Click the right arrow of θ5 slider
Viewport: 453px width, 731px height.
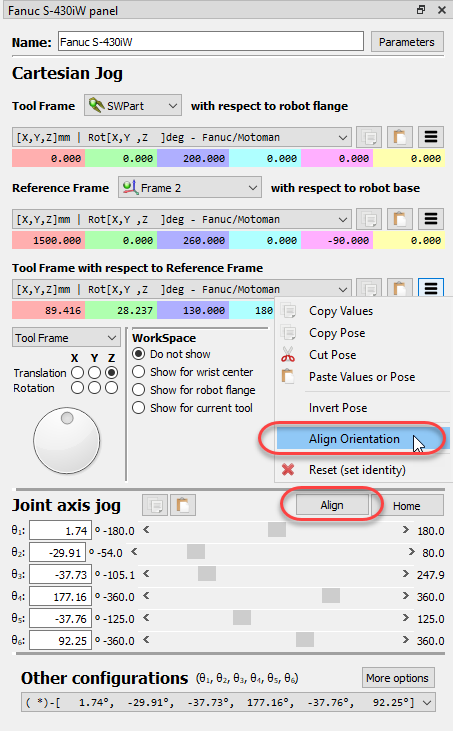coord(405,618)
